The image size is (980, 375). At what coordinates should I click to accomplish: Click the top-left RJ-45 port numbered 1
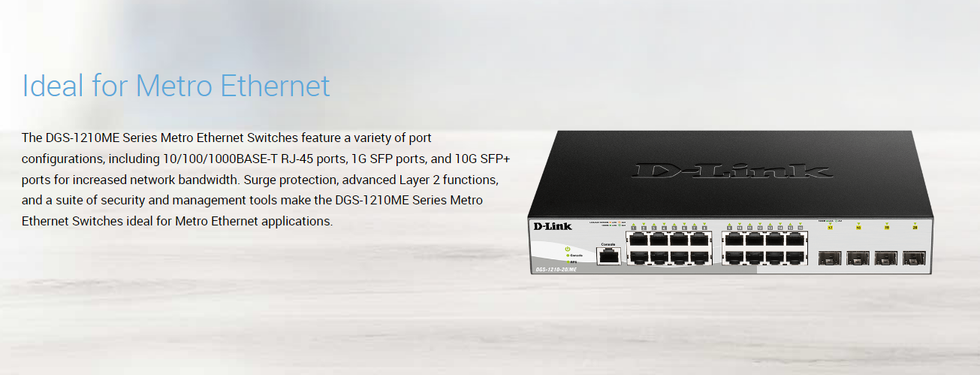tap(638, 239)
